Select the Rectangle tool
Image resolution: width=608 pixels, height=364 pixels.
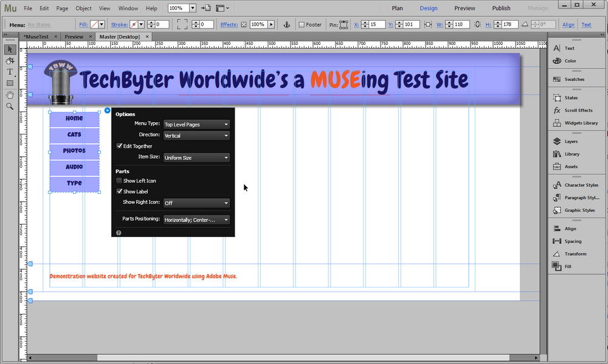coord(10,83)
